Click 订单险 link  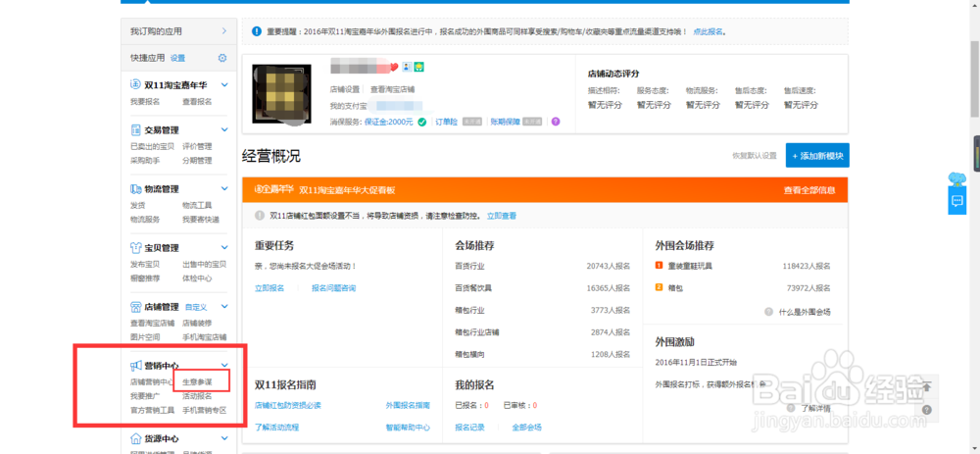point(446,122)
